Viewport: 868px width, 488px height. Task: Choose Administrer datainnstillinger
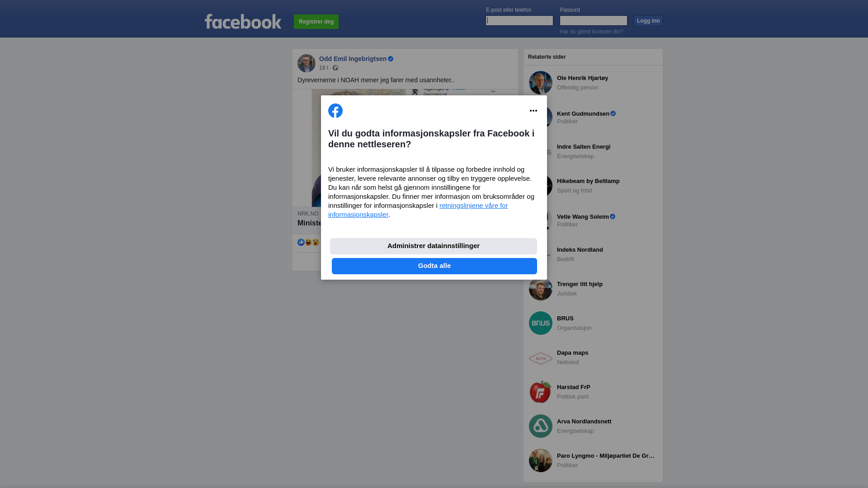pyautogui.click(x=434, y=246)
